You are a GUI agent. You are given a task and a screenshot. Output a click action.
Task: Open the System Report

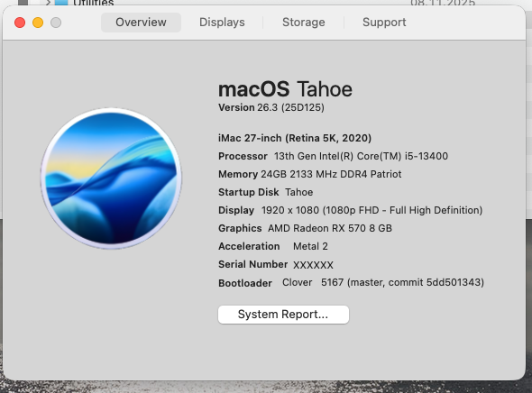click(283, 315)
